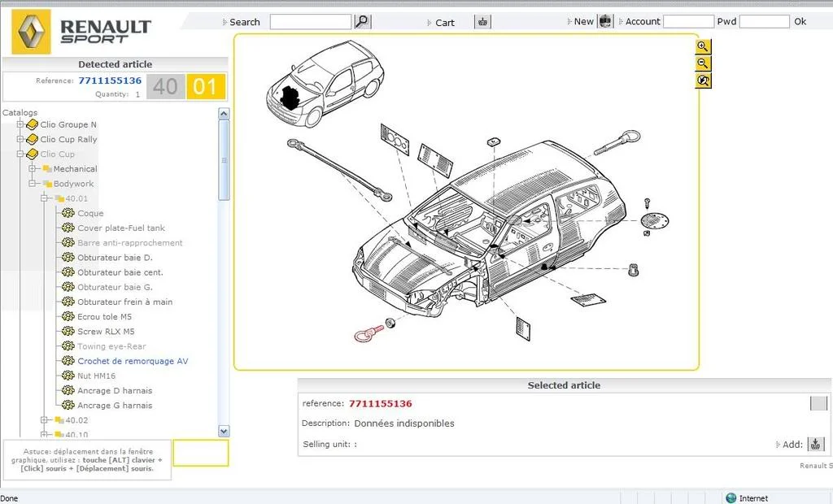This screenshot has width=833, height=504.
Task: Expand the Mechanical folder
Action: coord(32,169)
